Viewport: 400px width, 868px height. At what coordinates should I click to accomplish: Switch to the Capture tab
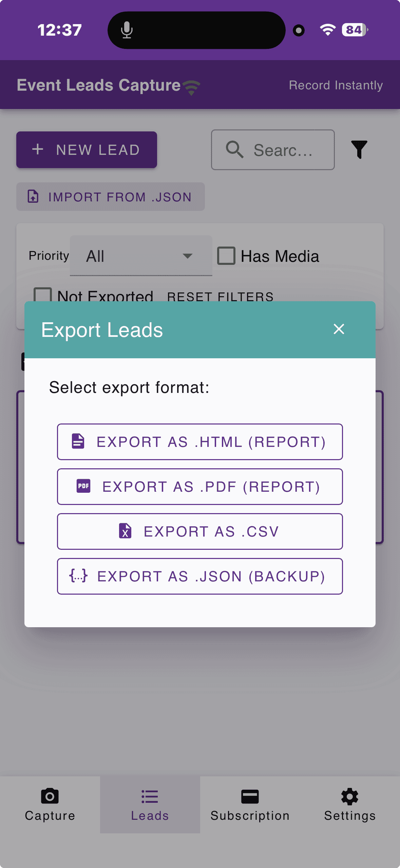coord(50,804)
